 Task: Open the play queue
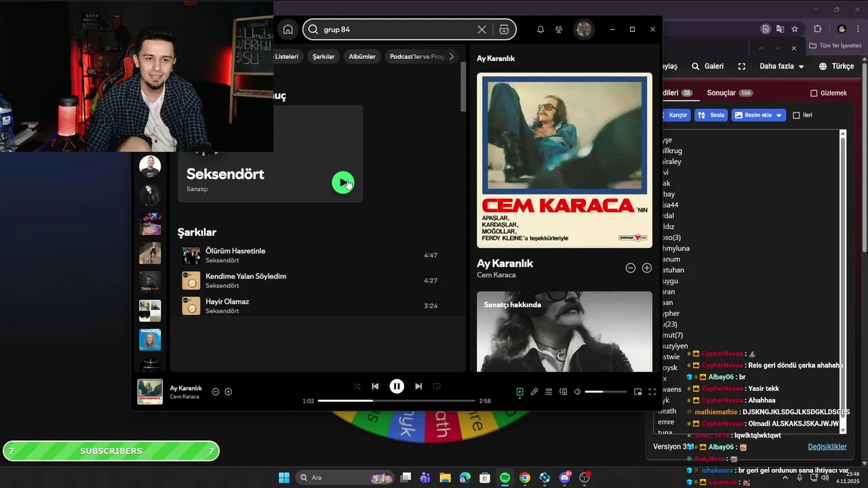[x=549, y=392]
